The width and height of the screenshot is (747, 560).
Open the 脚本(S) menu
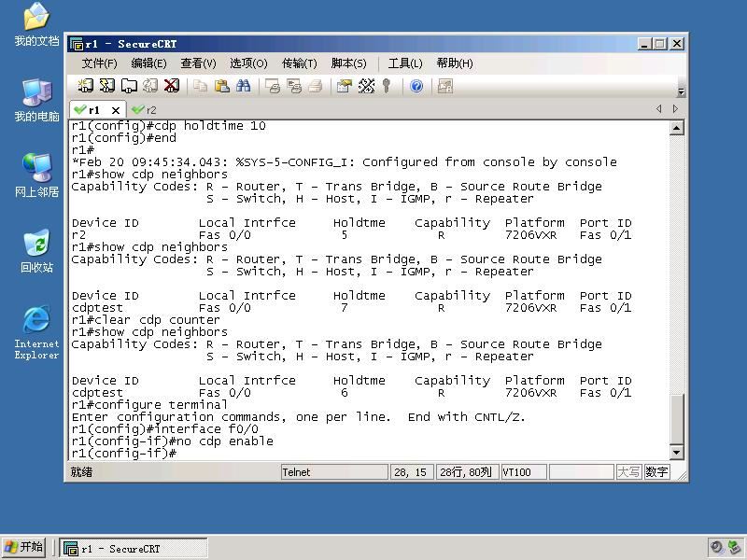tap(348, 63)
